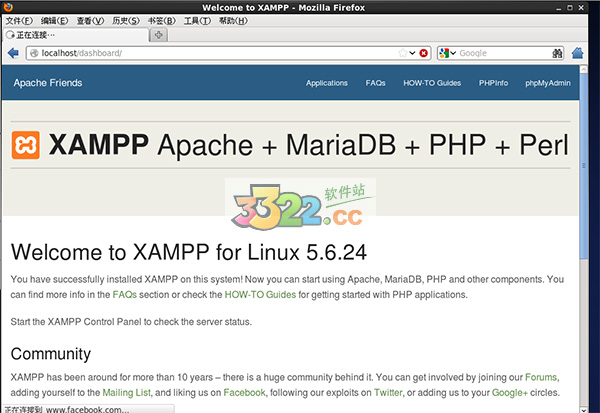The height and width of the screenshot is (413, 600).
Task: Click the binoculars search icon
Action: click(x=557, y=53)
